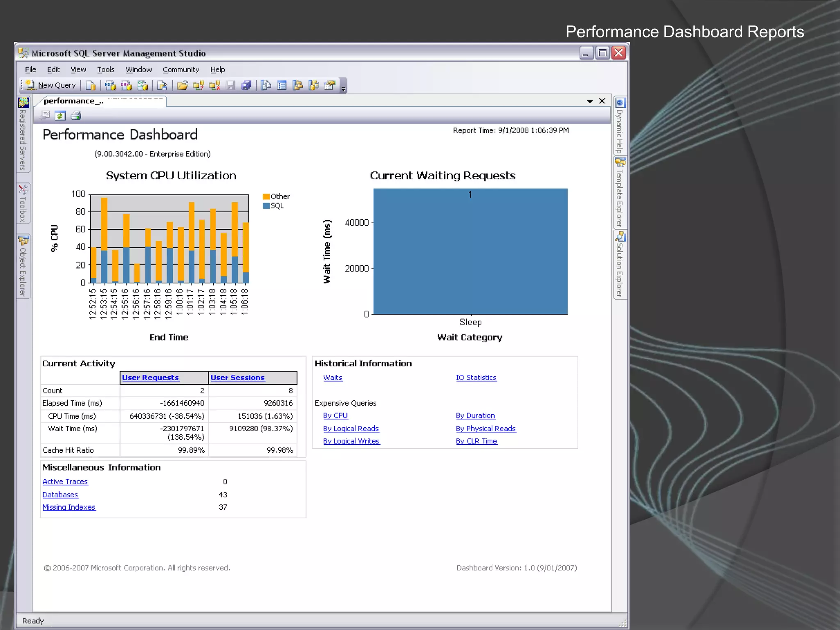Click the Dashboard Version footer text
This screenshot has height=630, width=840.
516,568
